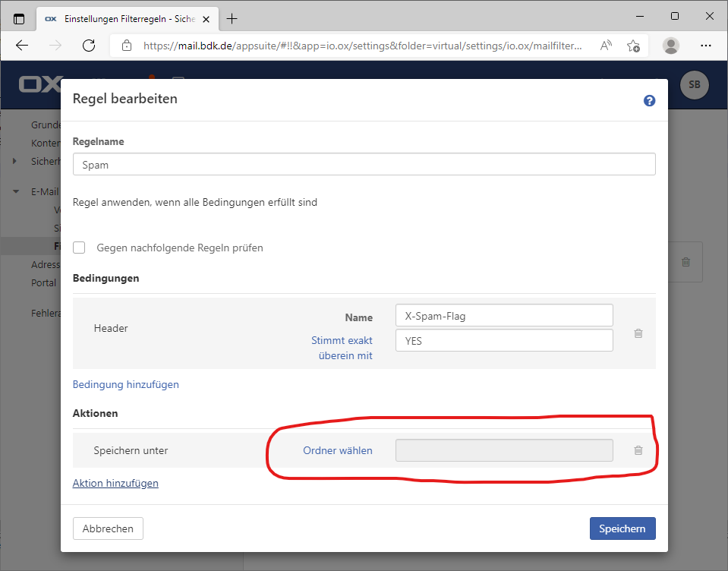Image resolution: width=728 pixels, height=571 pixels.
Task: Click the Abbrechen button
Action: tap(108, 528)
